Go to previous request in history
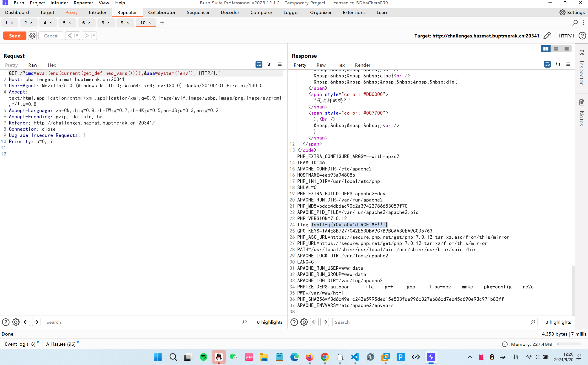588x365 pixels. (x=70, y=36)
